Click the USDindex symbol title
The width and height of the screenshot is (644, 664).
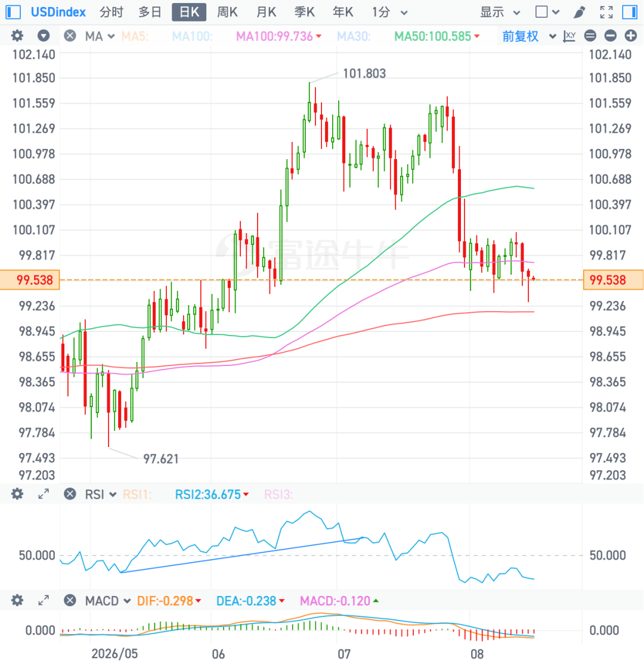tap(58, 13)
